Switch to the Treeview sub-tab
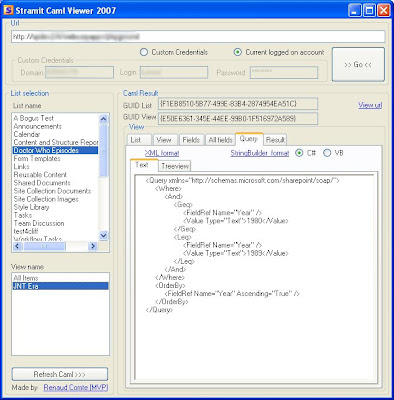Screen dimensions: 394x400 pos(175,166)
